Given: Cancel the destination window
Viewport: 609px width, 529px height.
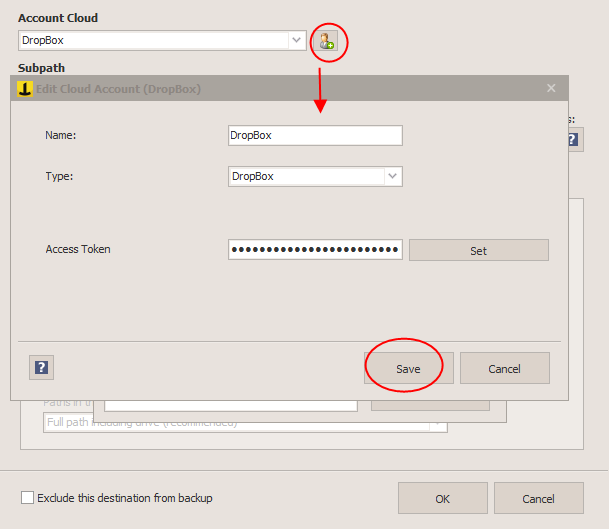Looking at the screenshot, I should (538, 498).
